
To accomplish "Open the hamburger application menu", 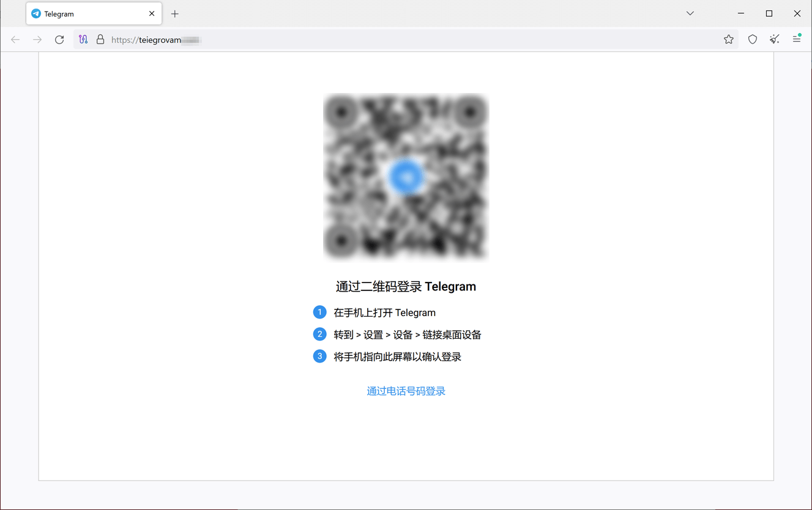I will (797, 39).
